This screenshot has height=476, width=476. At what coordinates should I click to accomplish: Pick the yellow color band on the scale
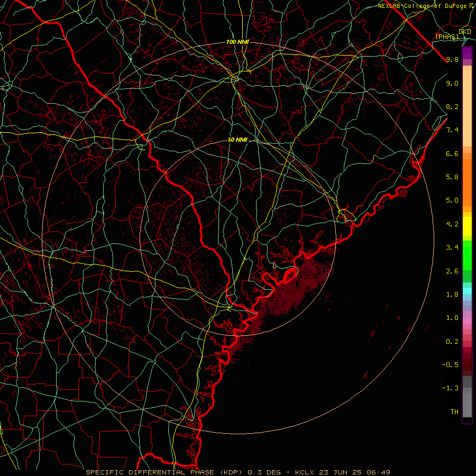(x=467, y=226)
